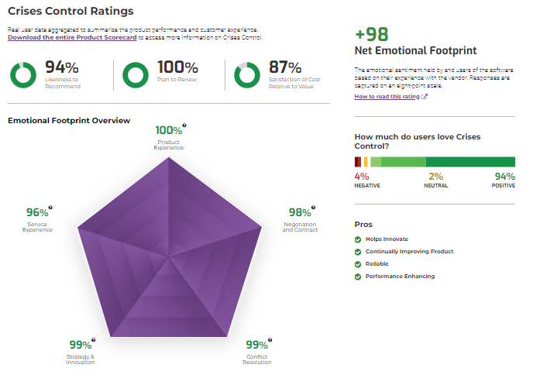Screen dimensions: 533x392
Task: Select the Performance Enhancing pro item
Action: (x=400, y=277)
